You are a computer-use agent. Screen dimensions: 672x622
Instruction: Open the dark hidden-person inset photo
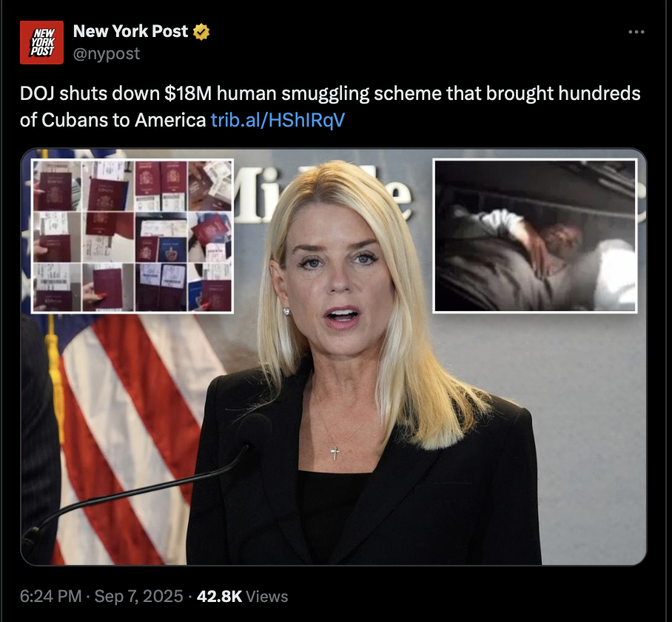[535, 235]
